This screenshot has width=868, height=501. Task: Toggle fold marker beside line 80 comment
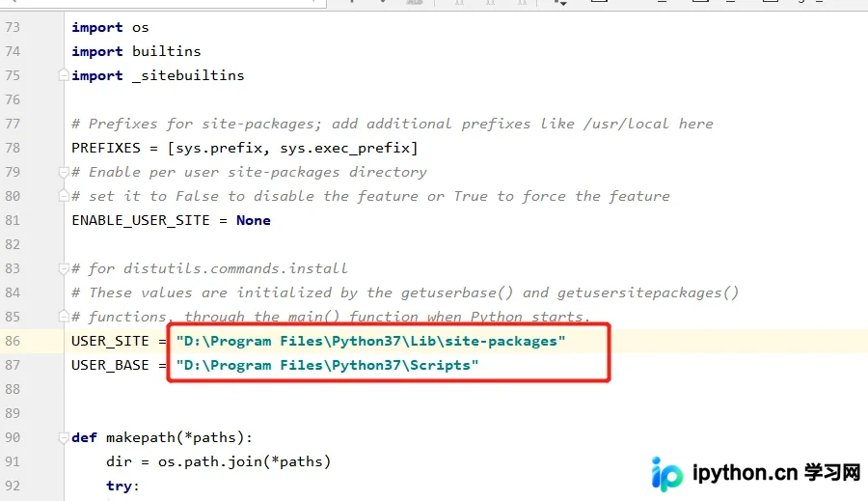pos(64,196)
